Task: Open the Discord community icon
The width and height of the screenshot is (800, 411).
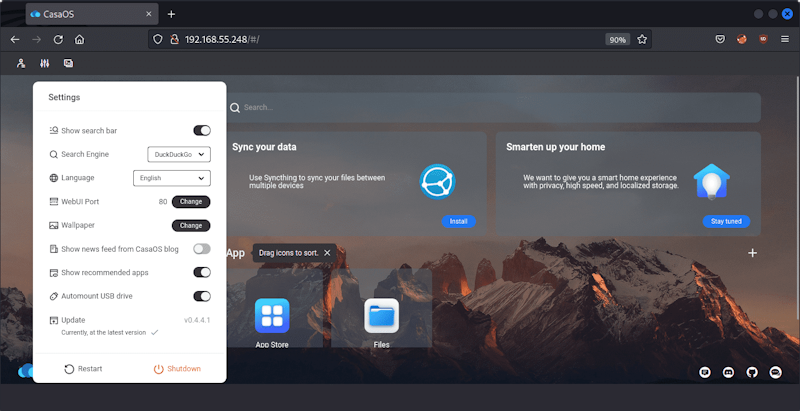Action: tap(729, 372)
